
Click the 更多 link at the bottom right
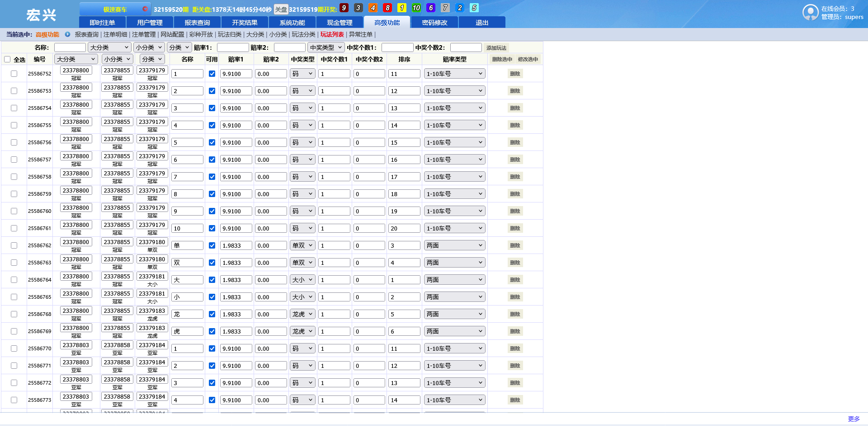tap(854, 419)
